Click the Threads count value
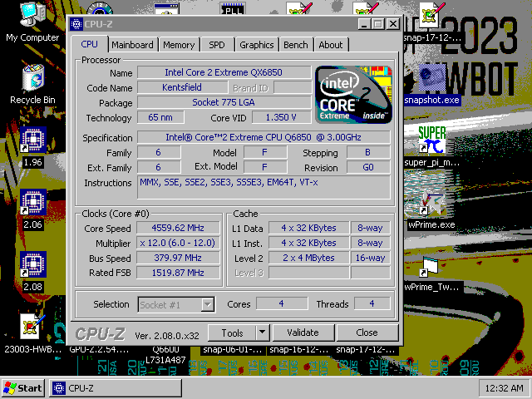Screen dimensions: 532x399 tap(372, 303)
